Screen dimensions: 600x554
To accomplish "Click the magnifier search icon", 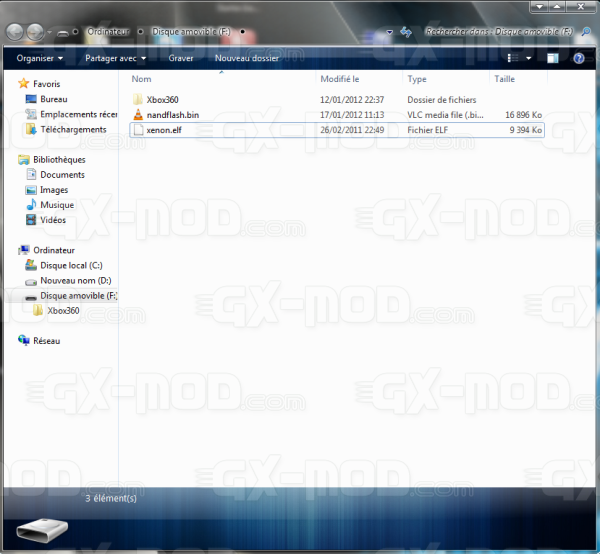I will (x=585, y=32).
